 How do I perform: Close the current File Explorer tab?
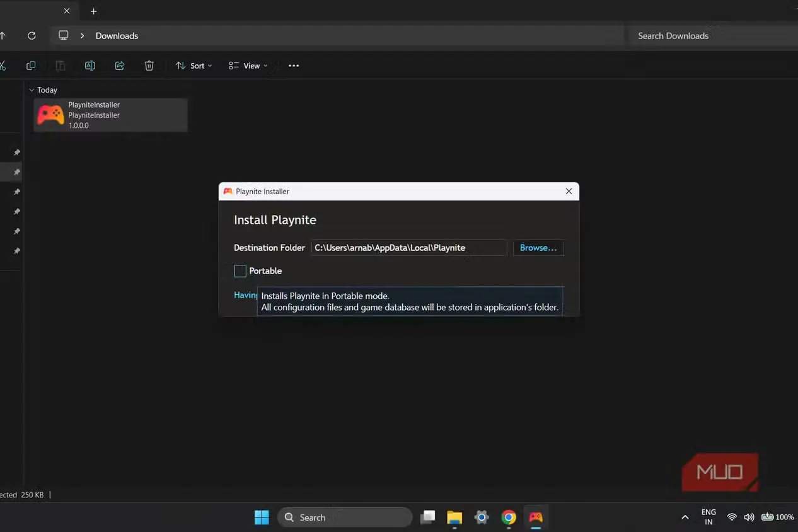[x=67, y=11]
